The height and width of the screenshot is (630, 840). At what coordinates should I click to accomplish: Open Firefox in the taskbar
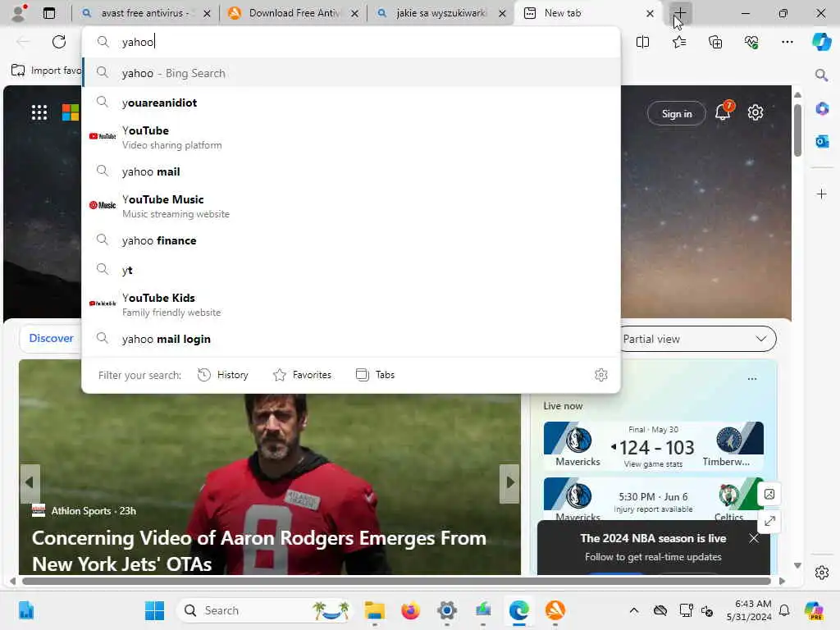coord(410,610)
